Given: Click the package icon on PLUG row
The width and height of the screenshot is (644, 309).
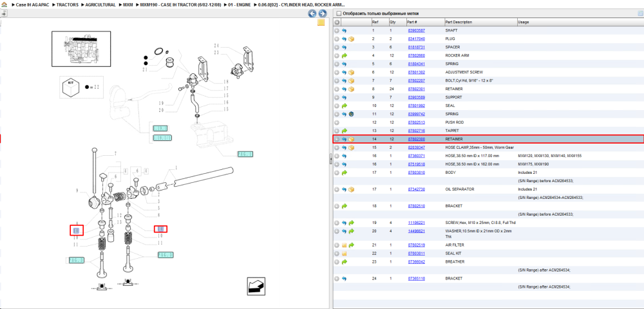Looking at the screenshot, I should 352,39.
